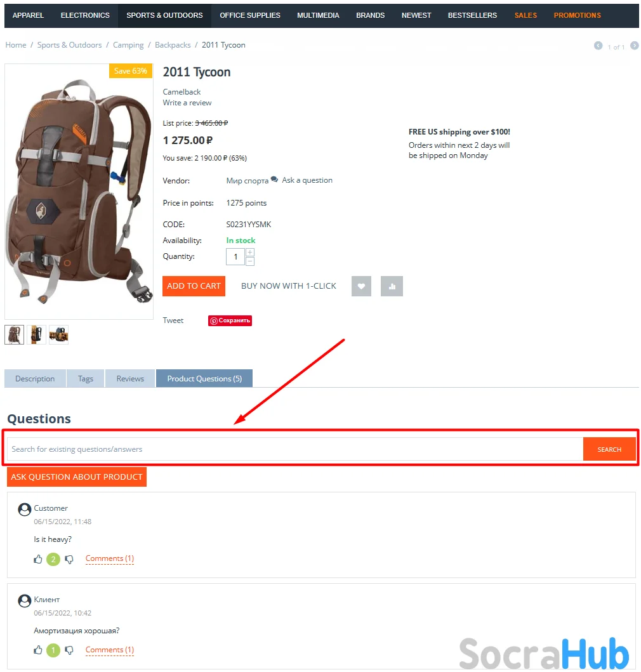Increase quantity with plus stepper

(x=250, y=253)
